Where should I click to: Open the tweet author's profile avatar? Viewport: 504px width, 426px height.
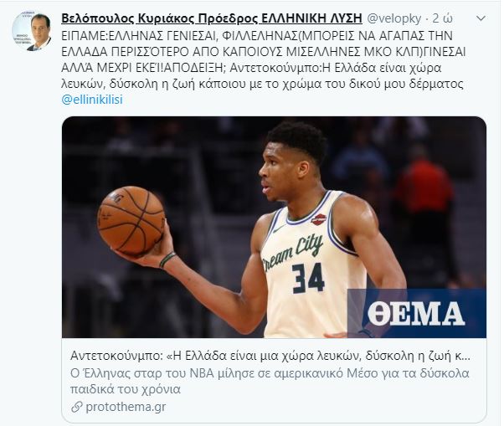pos(32,31)
